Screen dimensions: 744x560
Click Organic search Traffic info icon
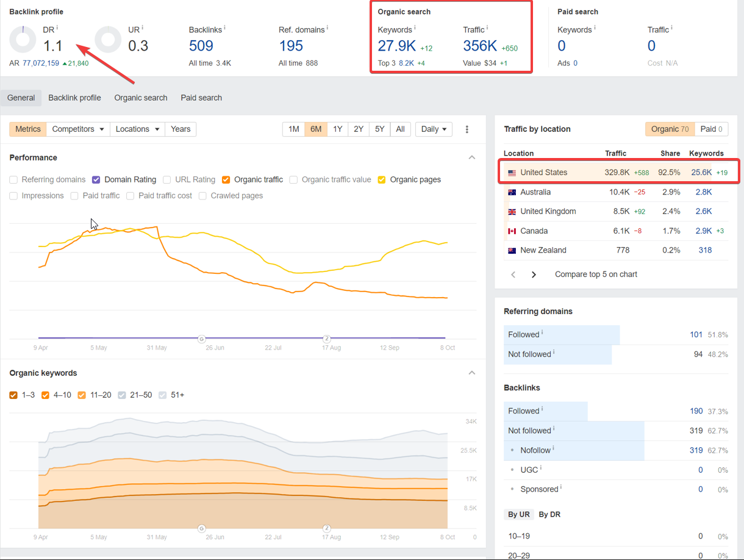click(x=487, y=28)
